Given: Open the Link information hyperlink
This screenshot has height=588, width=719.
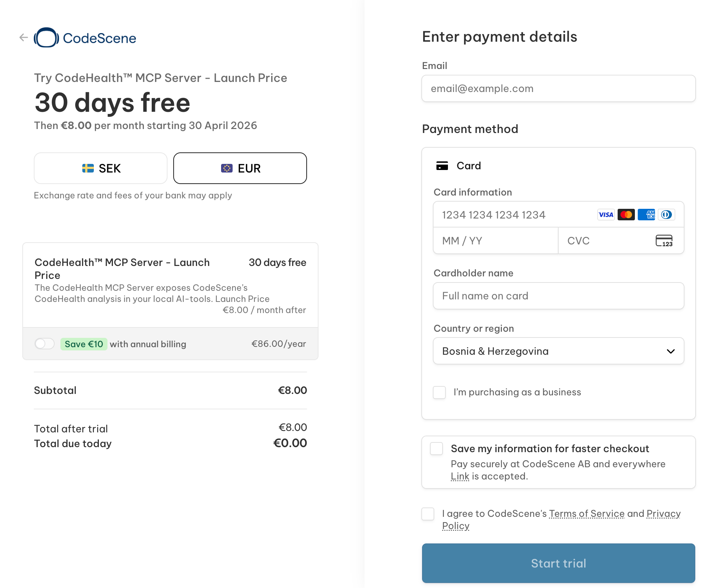Looking at the screenshot, I should coord(460,476).
